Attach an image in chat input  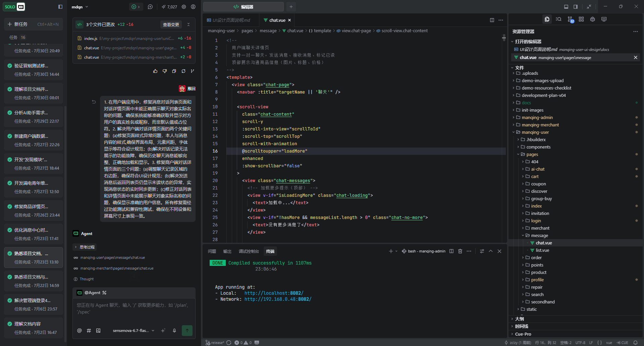pos(98,331)
